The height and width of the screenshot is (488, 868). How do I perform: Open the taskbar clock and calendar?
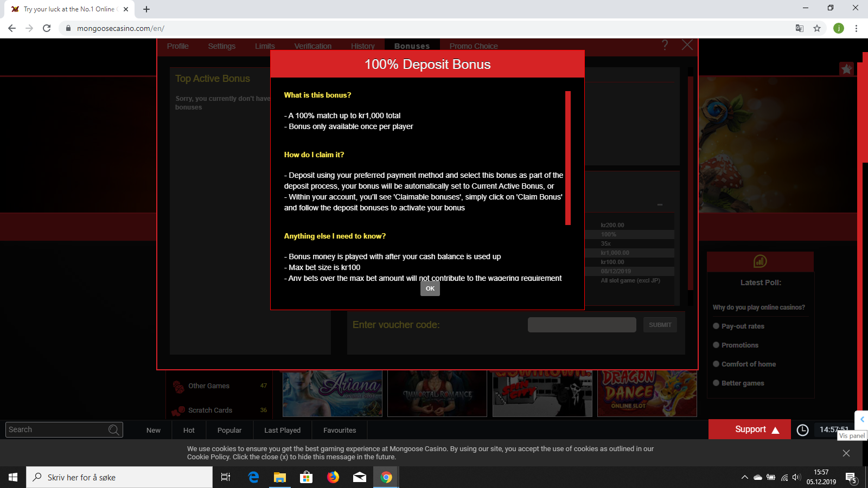[x=821, y=477]
